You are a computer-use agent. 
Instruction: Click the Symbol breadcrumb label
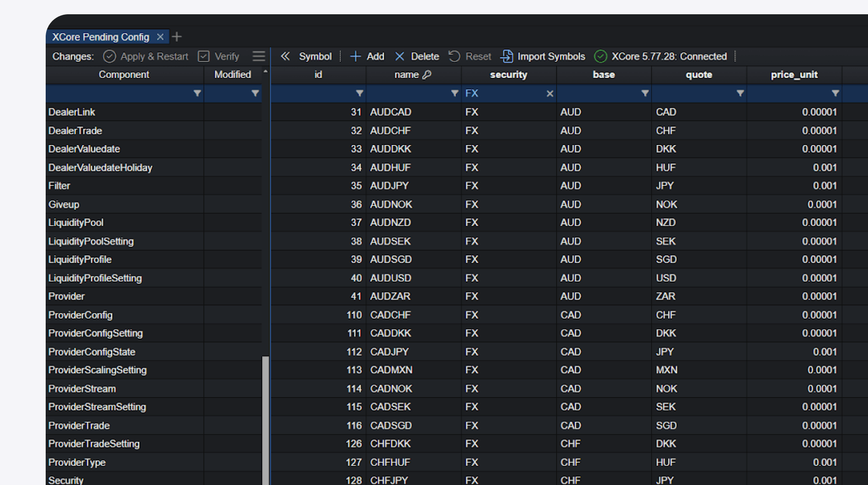(315, 57)
